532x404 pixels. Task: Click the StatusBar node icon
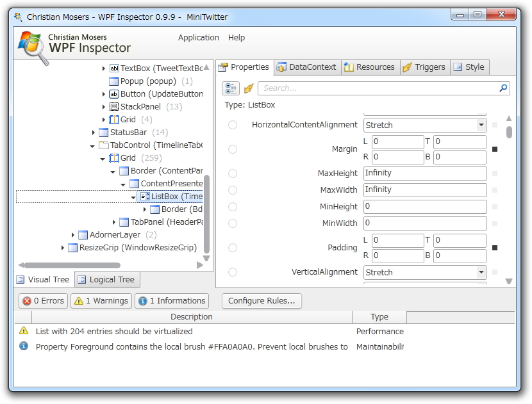(x=103, y=132)
